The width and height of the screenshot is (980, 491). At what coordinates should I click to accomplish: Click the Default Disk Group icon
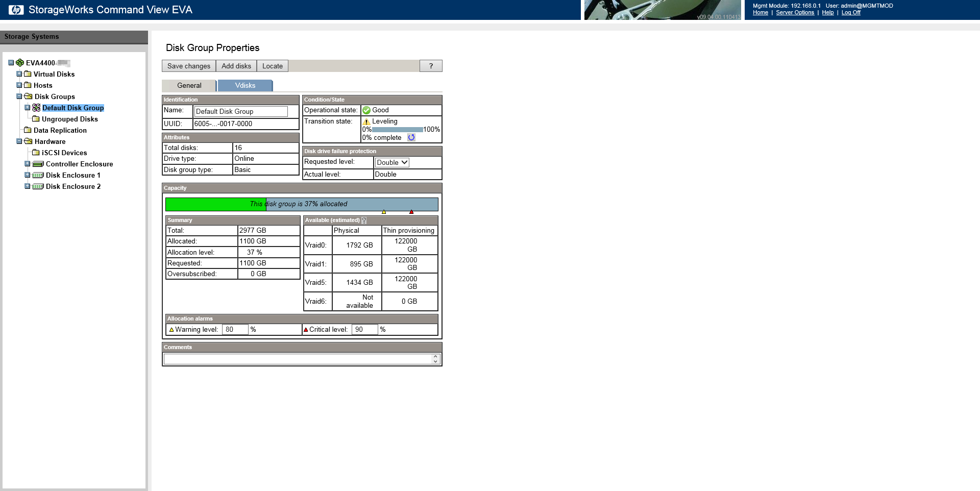click(x=36, y=108)
